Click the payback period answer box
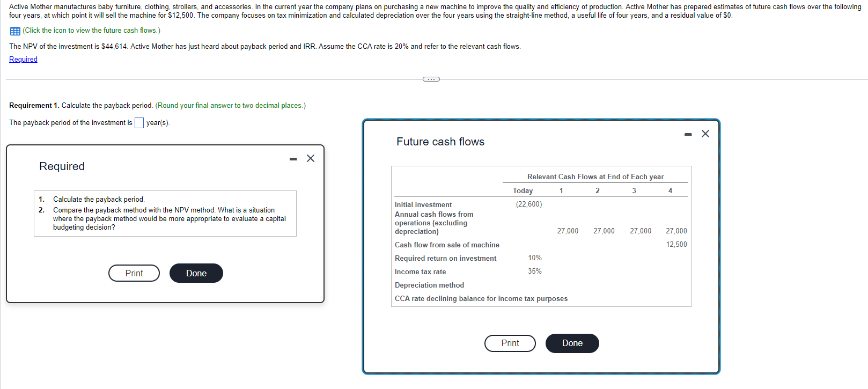 (x=139, y=123)
